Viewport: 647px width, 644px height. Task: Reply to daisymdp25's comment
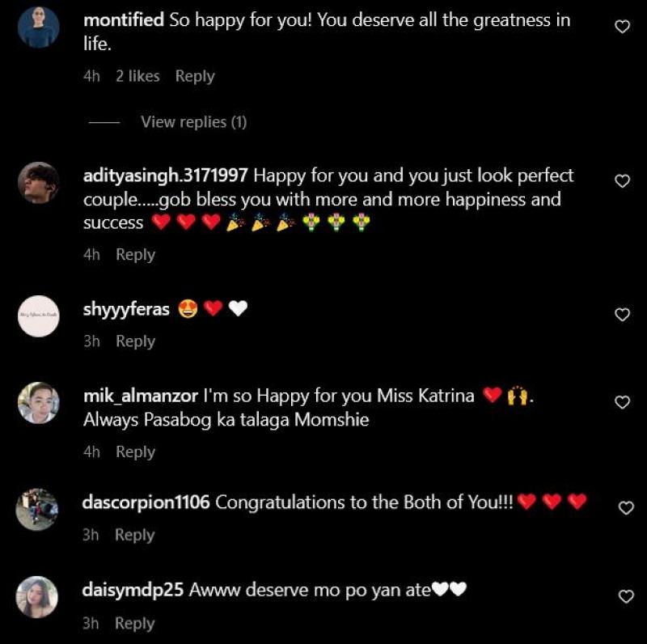click(x=134, y=624)
